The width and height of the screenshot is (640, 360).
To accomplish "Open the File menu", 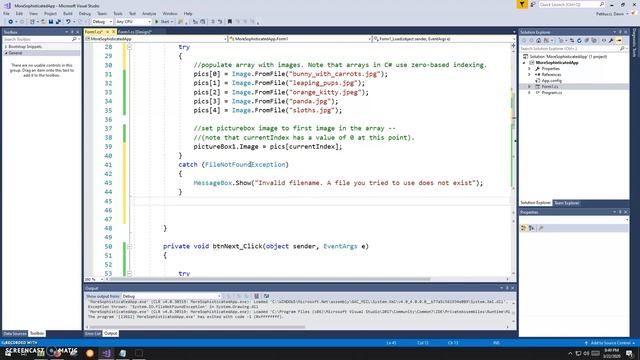I will (x=7, y=13).
